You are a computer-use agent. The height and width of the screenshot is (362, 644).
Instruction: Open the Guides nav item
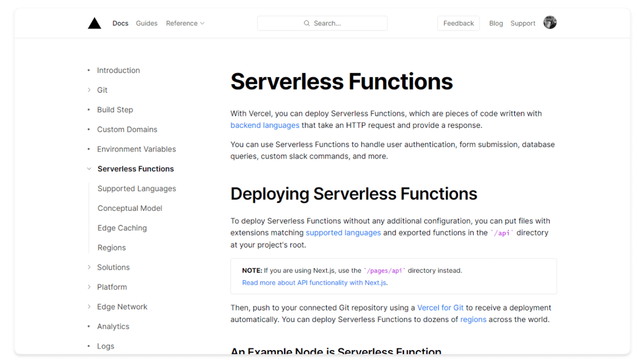coord(147,23)
